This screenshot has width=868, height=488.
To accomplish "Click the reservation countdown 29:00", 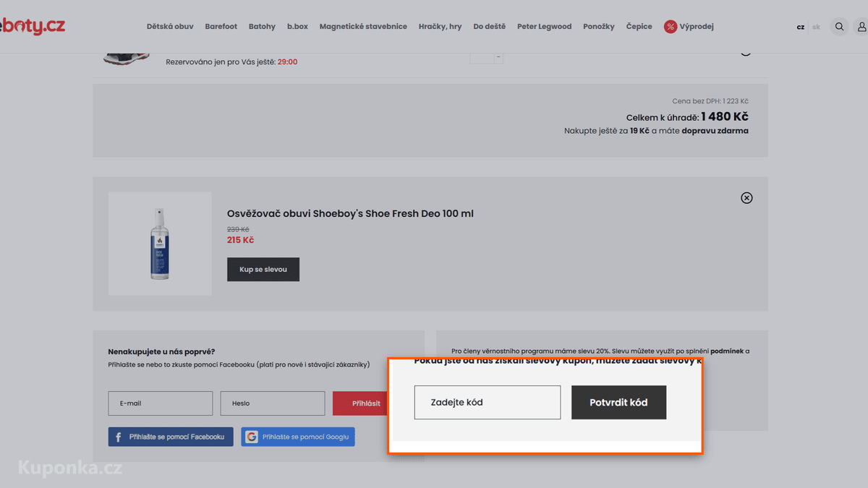I will click(287, 62).
